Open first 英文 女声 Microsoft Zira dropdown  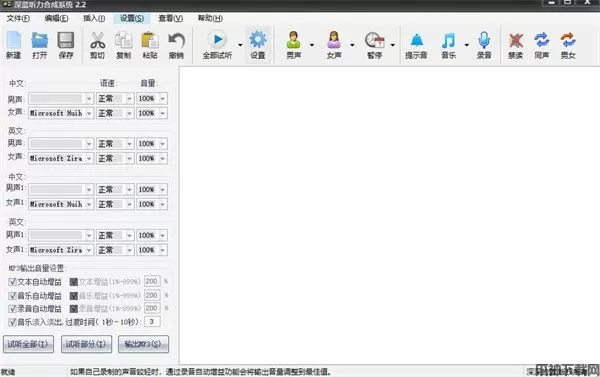tap(61, 158)
